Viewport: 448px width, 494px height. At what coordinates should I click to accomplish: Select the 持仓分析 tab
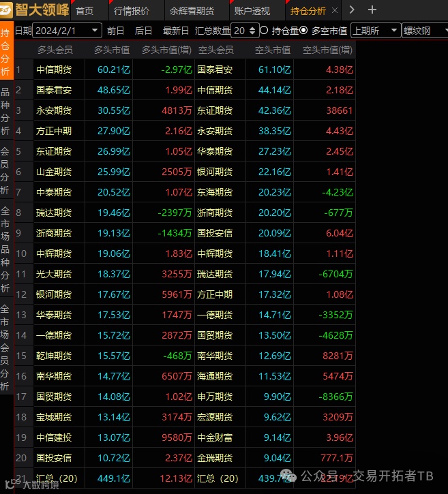pyautogui.click(x=308, y=11)
